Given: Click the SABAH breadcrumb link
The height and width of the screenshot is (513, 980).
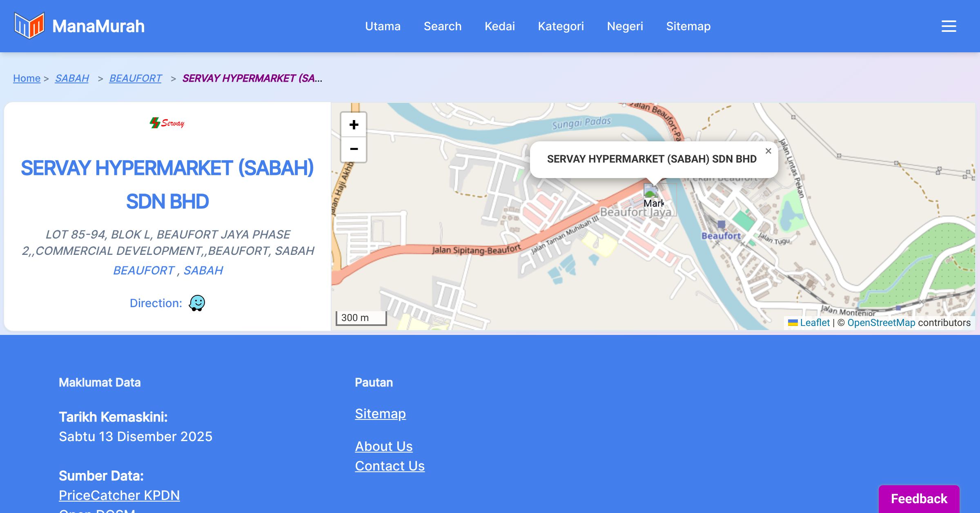Looking at the screenshot, I should click(72, 78).
